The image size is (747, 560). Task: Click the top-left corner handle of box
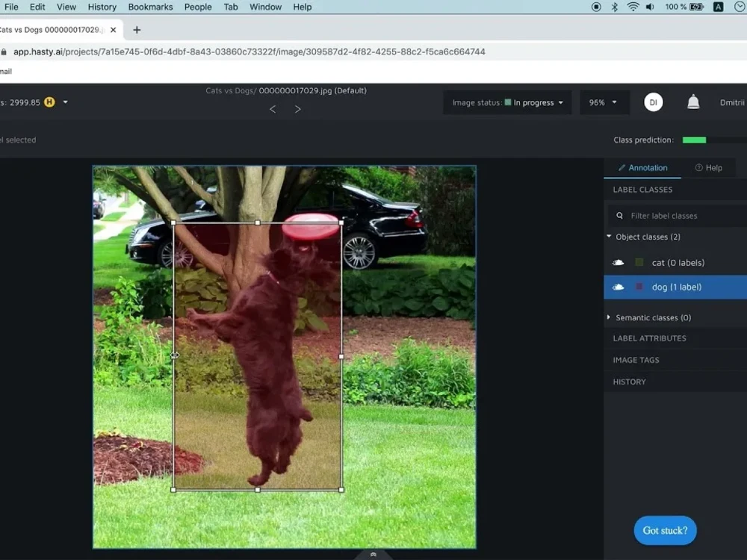pos(173,223)
